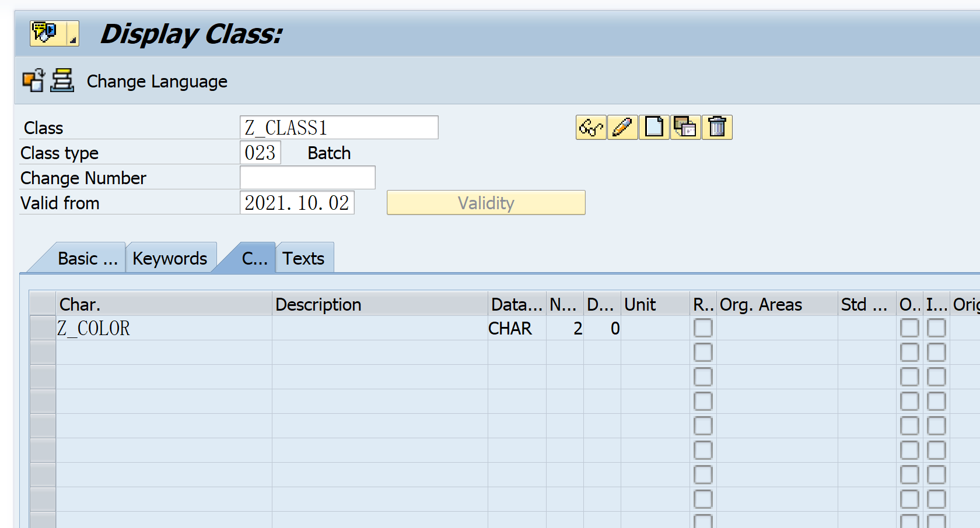Image resolution: width=980 pixels, height=528 pixels.
Task: Click the Change Language button
Action: click(x=156, y=81)
